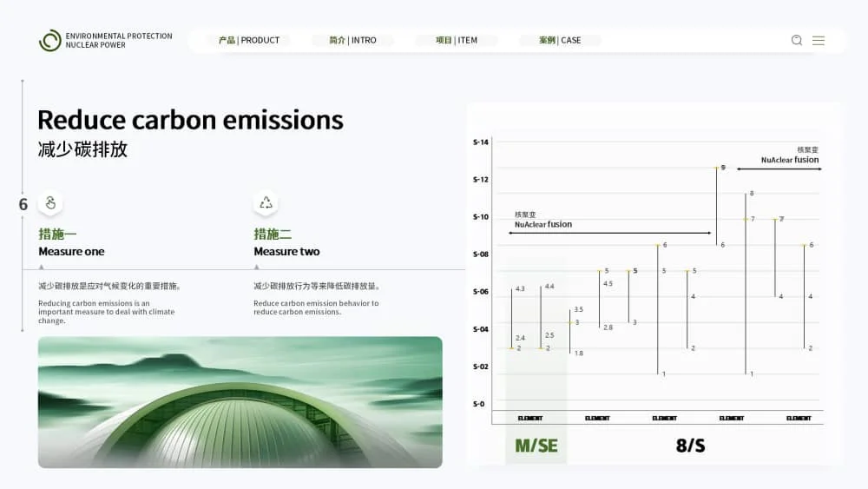Click the page number 6 indicator
868x489 pixels.
pyautogui.click(x=23, y=205)
